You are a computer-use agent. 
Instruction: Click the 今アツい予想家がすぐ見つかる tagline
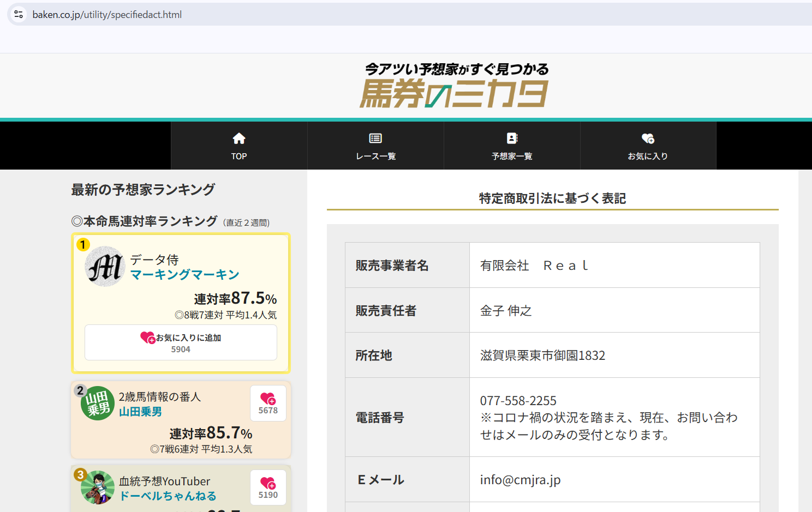457,69
